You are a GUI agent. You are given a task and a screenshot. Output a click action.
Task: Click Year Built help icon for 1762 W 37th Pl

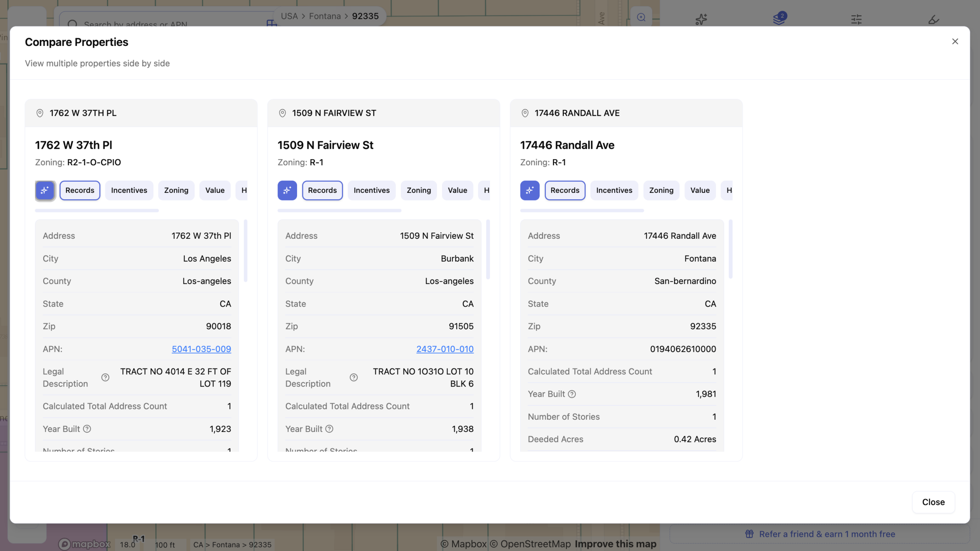(87, 429)
